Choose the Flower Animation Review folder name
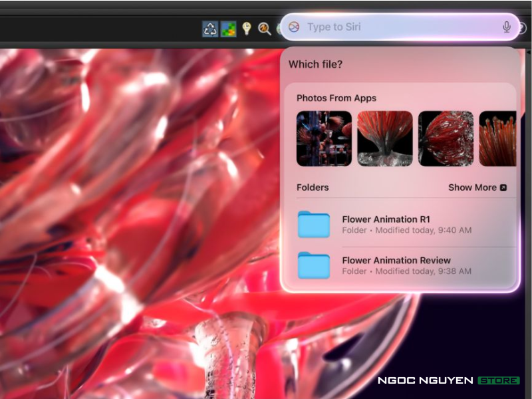 point(396,260)
